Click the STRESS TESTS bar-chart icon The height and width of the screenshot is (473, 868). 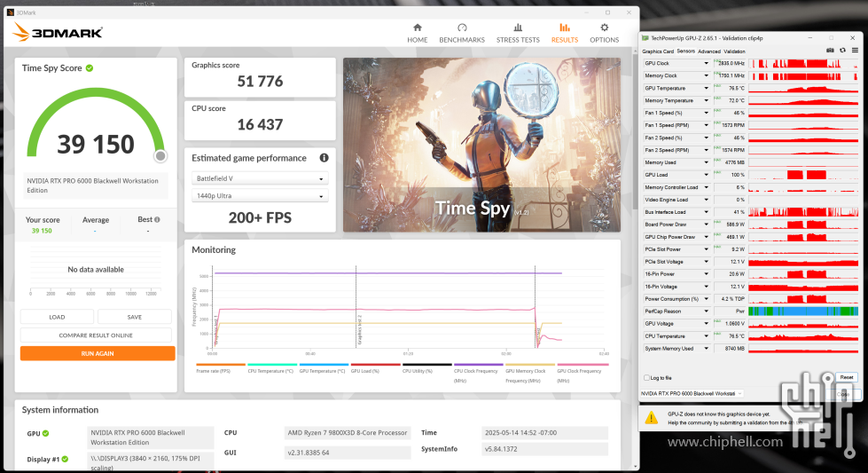point(518,28)
